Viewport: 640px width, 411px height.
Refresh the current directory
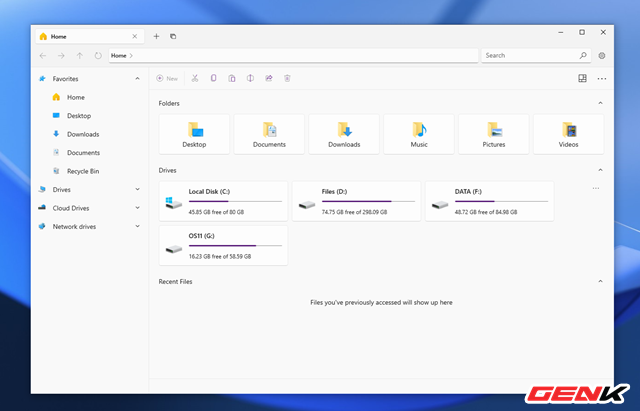(98, 56)
